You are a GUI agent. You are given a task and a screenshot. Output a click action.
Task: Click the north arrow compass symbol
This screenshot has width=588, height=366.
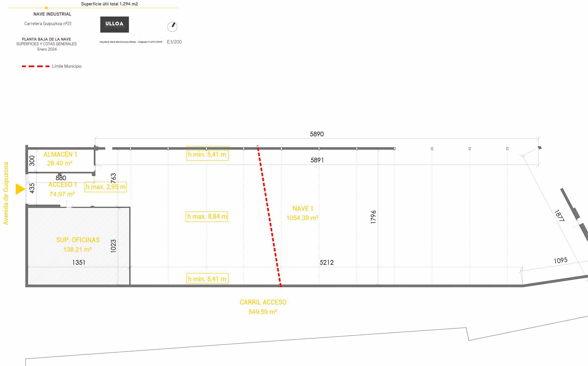(172, 27)
